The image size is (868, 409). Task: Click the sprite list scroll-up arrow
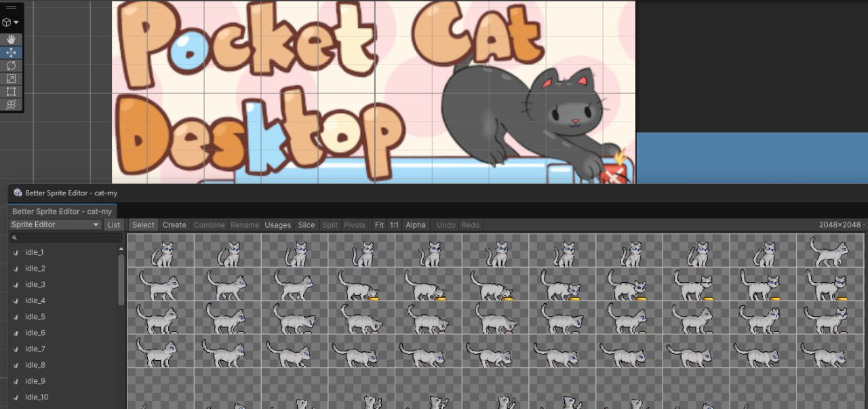click(x=121, y=250)
